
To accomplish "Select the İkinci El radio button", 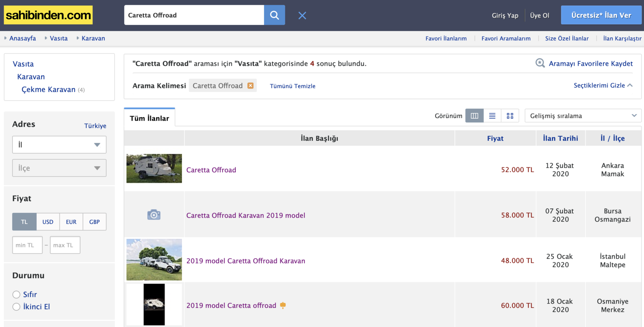I will (16, 307).
